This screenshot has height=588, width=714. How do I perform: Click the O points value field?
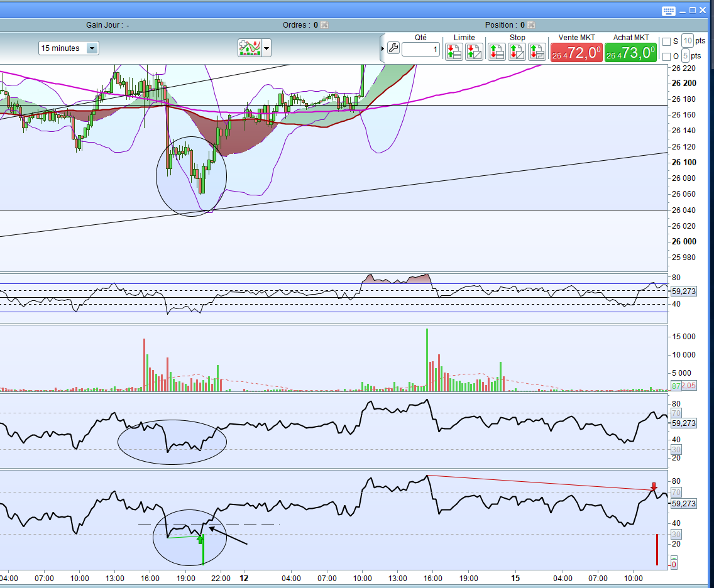click(685, 56)
